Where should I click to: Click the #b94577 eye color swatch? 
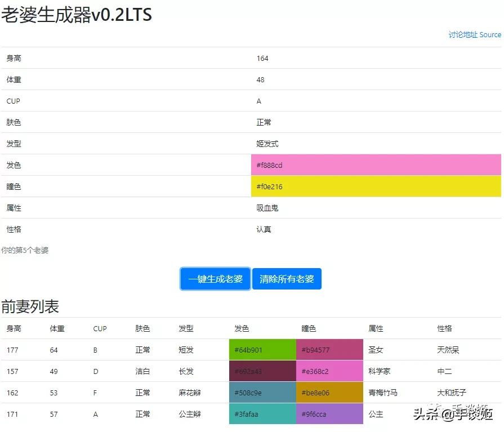329,349
